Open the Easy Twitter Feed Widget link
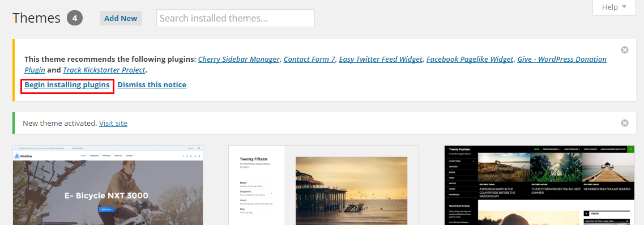 coord(381,59)
